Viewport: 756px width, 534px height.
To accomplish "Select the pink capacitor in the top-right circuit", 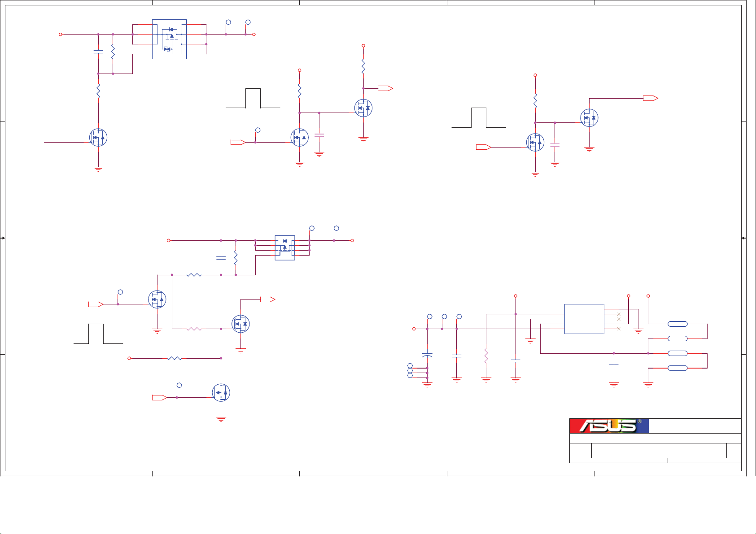I will 555,145.
